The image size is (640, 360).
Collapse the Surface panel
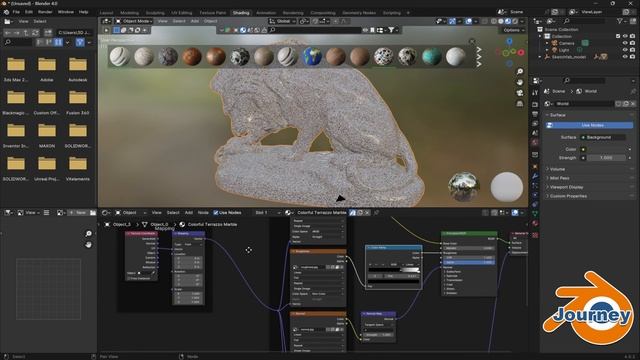click(557, 115)
